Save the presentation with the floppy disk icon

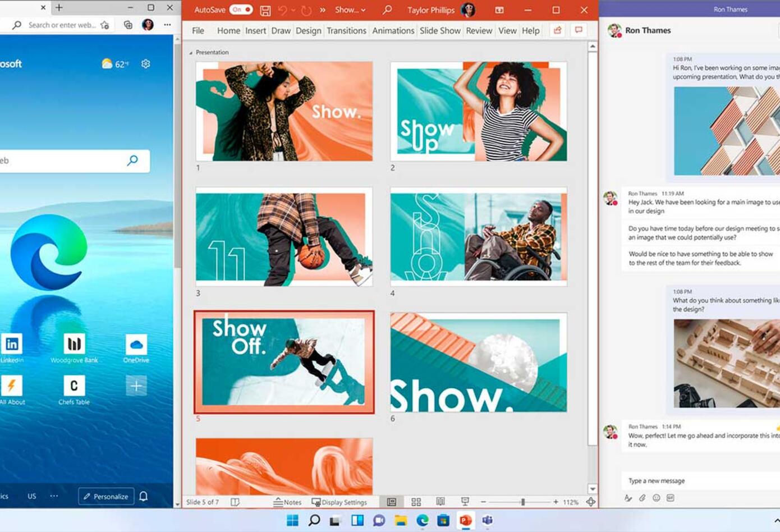coord(265,10)
